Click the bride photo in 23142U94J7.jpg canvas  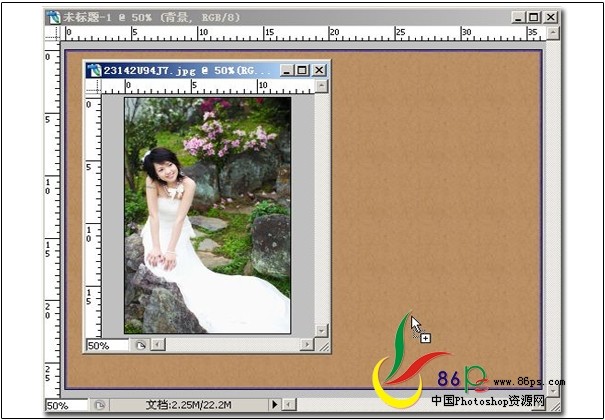coord(208,215)
